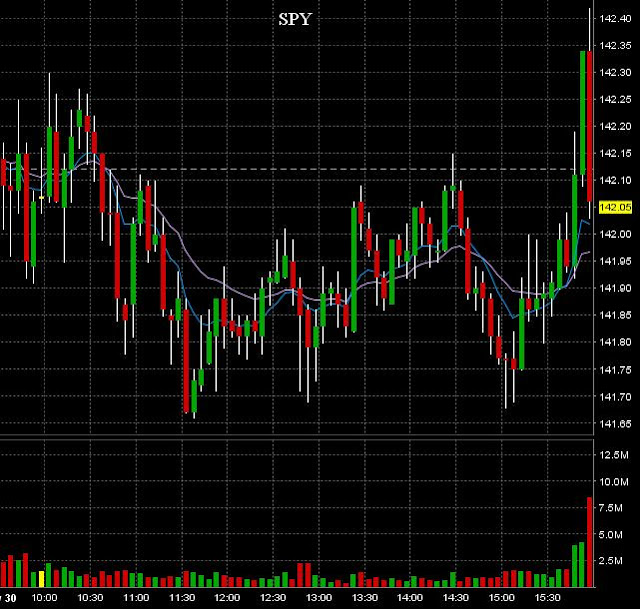The width and height of the screenshot is (640, 609).
Task: Select the yellow highlighted volume bar
Action: tap(41, 579)
